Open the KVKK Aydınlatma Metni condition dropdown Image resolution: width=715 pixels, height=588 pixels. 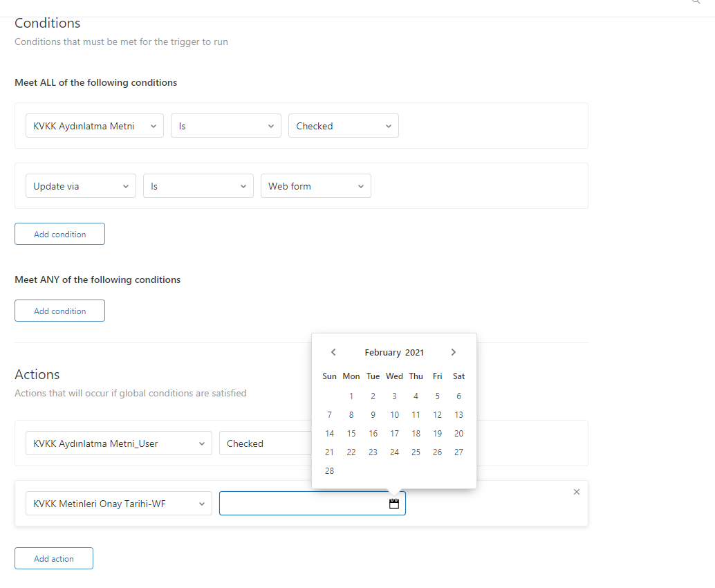click(95, 126)
